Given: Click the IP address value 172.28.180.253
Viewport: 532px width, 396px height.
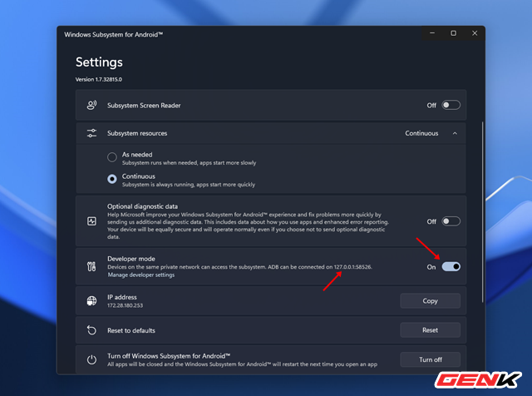Looking at the screenshot, I should tap(125, 305).
